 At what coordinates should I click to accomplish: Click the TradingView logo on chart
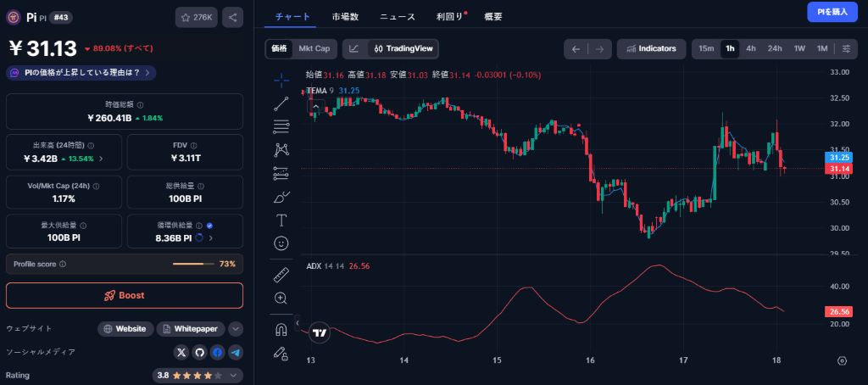tap(320, 333)
